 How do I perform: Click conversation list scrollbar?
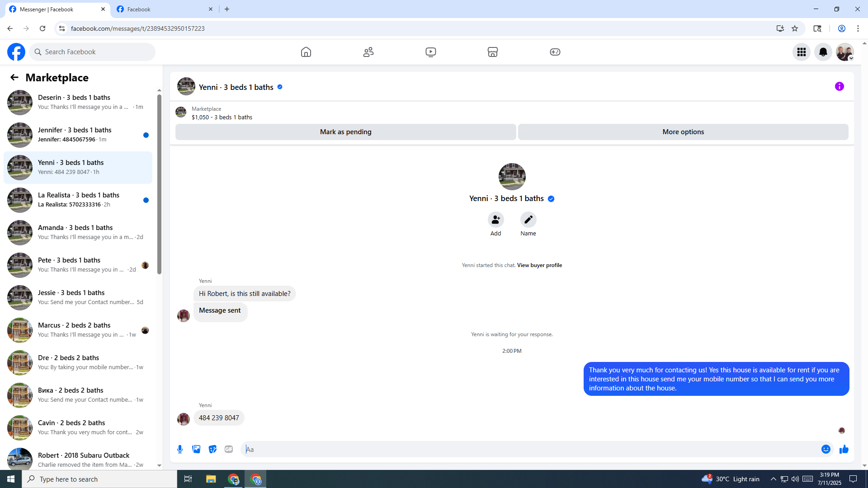159,184
